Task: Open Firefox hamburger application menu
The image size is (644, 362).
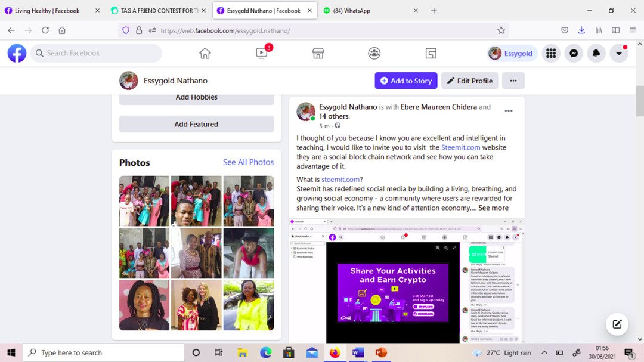Action: click(x=633, y=30)
